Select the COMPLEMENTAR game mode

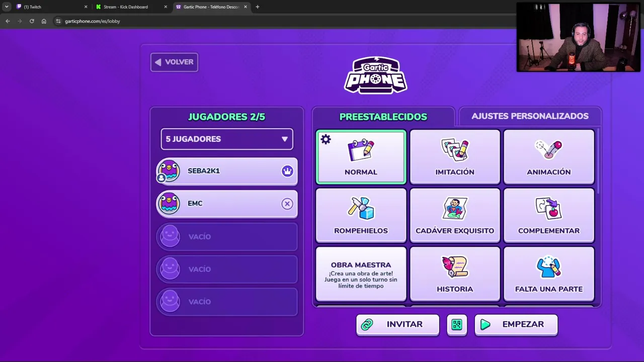tap(549, 216)
